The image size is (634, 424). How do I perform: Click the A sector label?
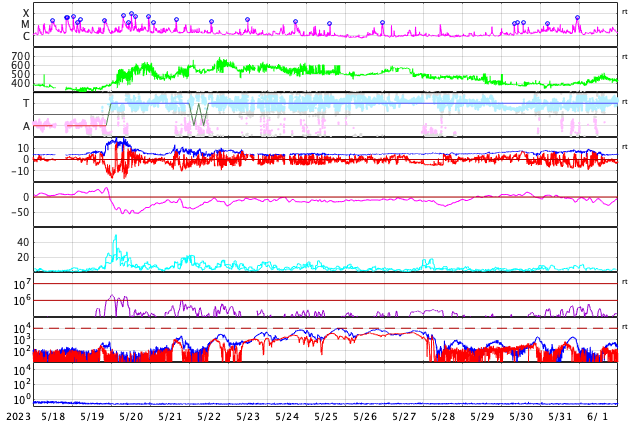click(x=26, y=127)
